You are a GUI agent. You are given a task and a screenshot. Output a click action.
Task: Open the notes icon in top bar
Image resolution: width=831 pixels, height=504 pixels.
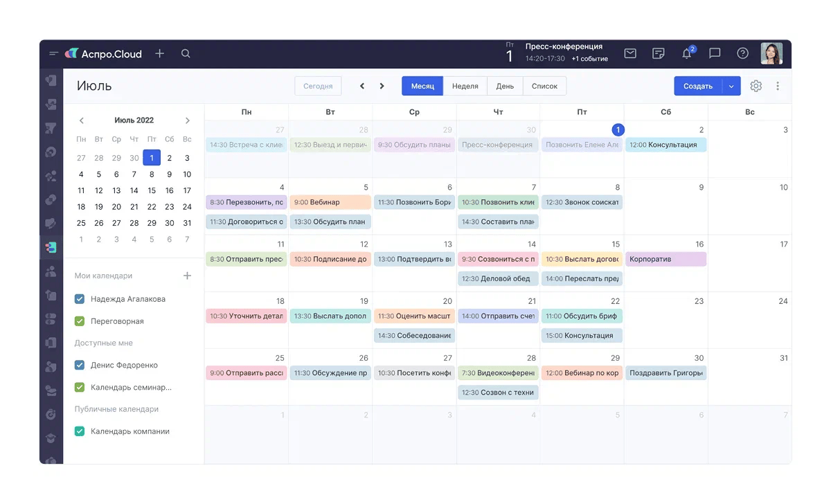[659, 54]
